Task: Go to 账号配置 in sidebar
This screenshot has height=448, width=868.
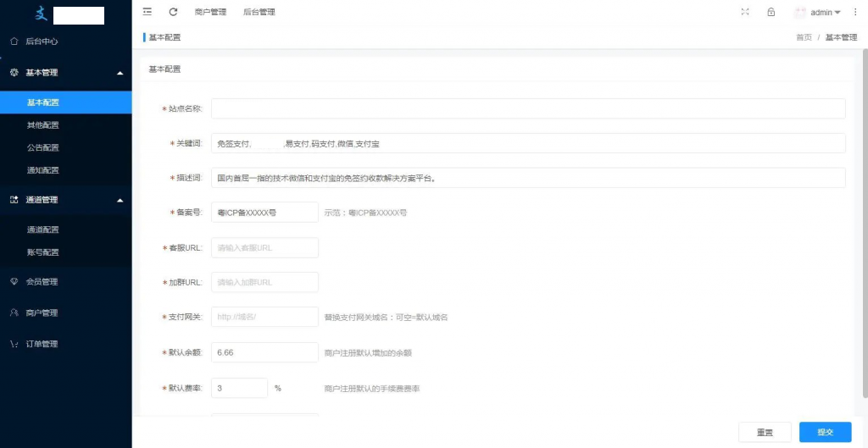Action: [x=43, y=252]
